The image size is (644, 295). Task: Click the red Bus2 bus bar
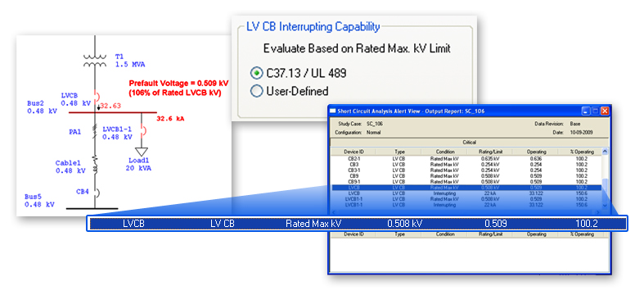pyautogui.click(x=113, y=112)
